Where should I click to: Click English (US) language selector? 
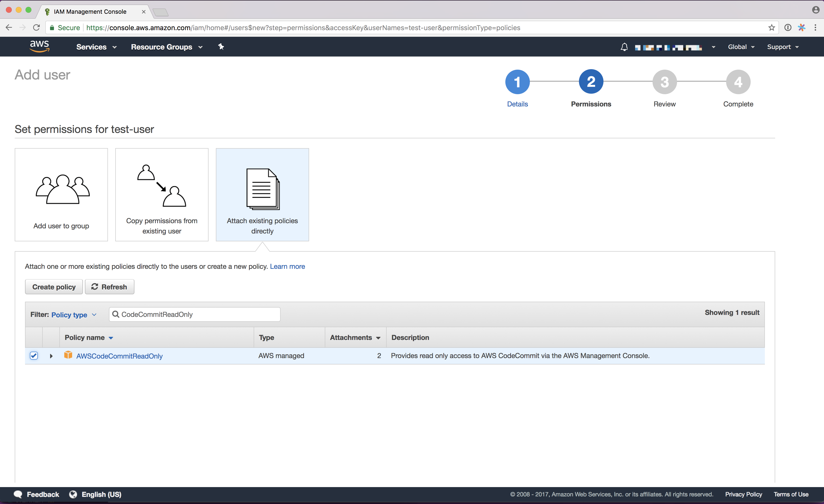(x=101, y=494)
